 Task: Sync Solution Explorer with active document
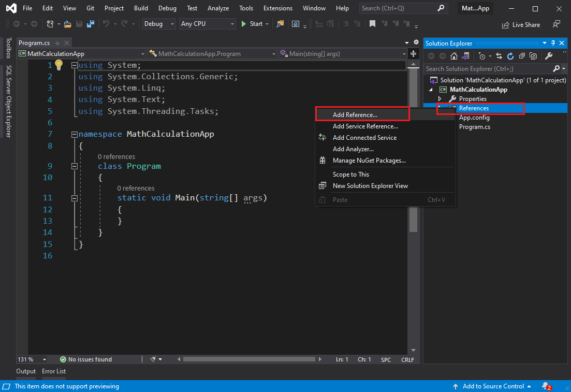(x=499, y=56)
